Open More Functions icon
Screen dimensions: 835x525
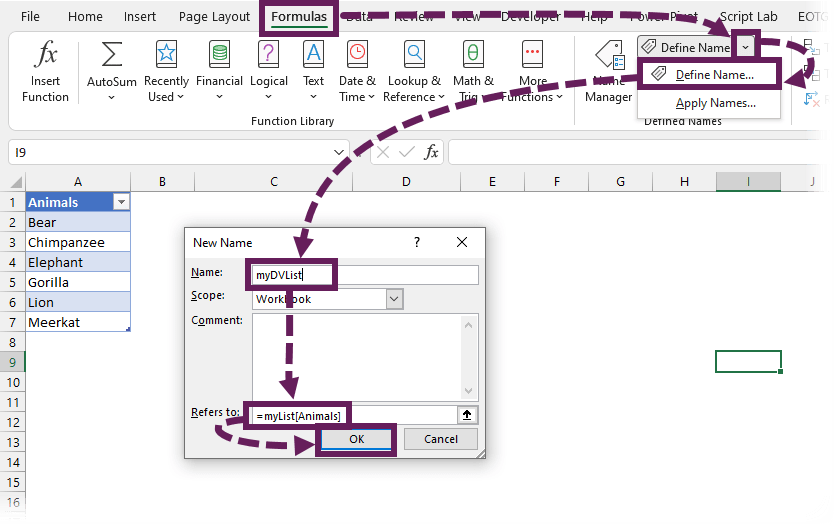[533, 54]
